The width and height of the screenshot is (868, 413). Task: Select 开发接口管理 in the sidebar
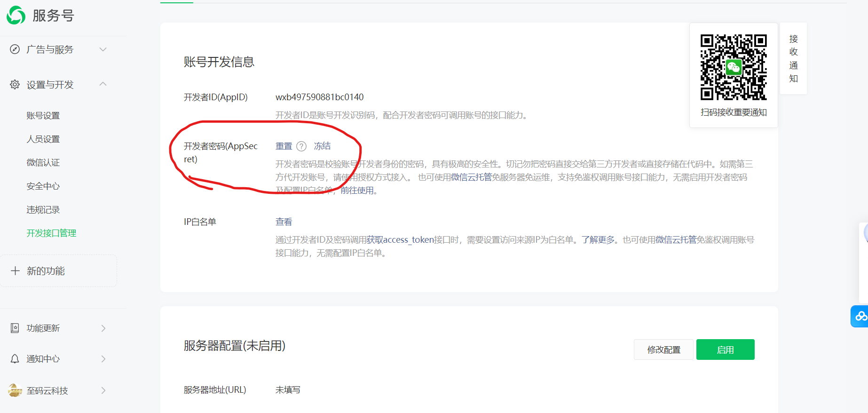coord(51,233)
